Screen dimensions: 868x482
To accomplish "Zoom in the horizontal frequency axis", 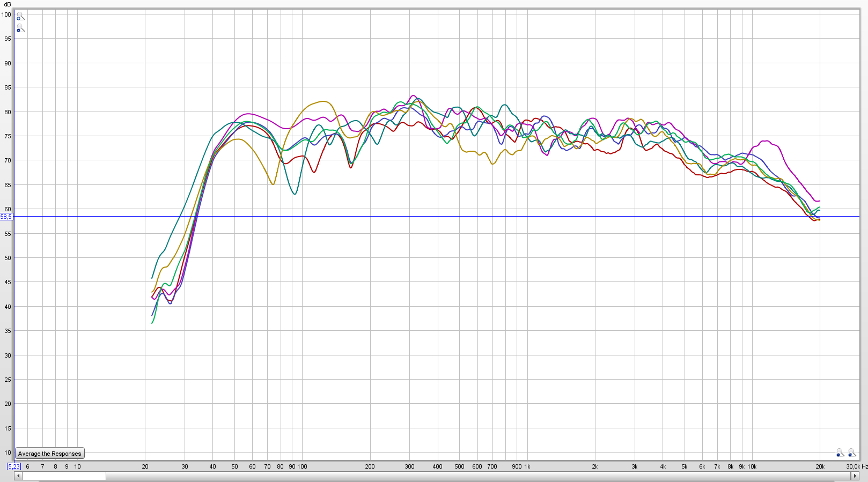I will pyautogui.click(x=852, y=453).
